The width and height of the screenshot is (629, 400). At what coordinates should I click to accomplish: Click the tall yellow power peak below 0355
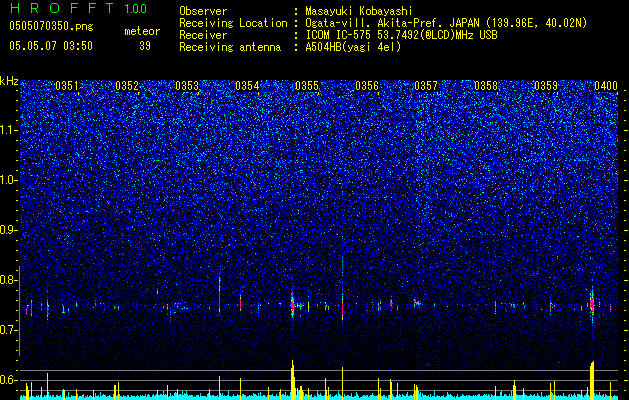[x=292, y=380]
